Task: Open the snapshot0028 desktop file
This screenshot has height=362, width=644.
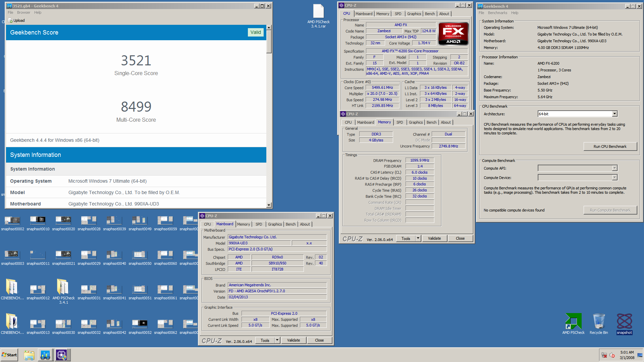Action: (89, 224)
